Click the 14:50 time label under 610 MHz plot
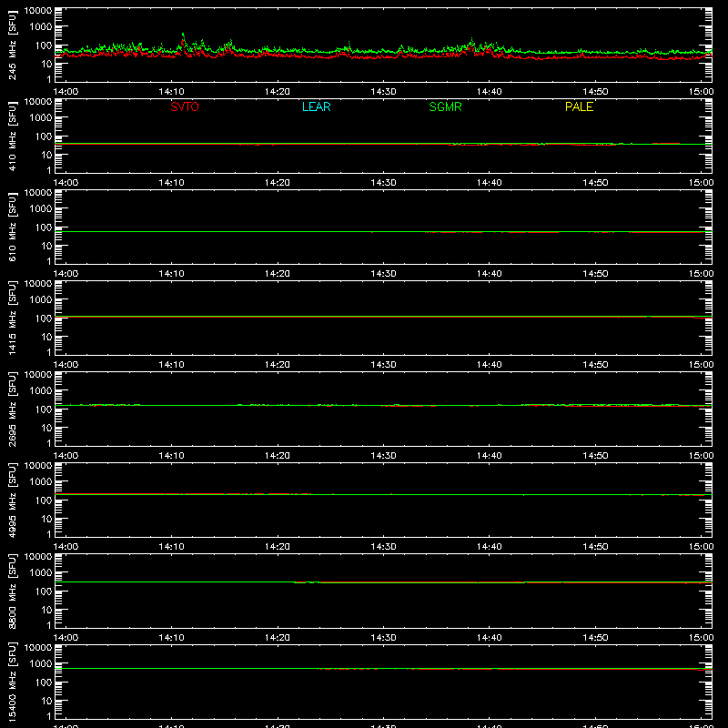This screenshot has width=728, height=728. [x=595, y=274]
